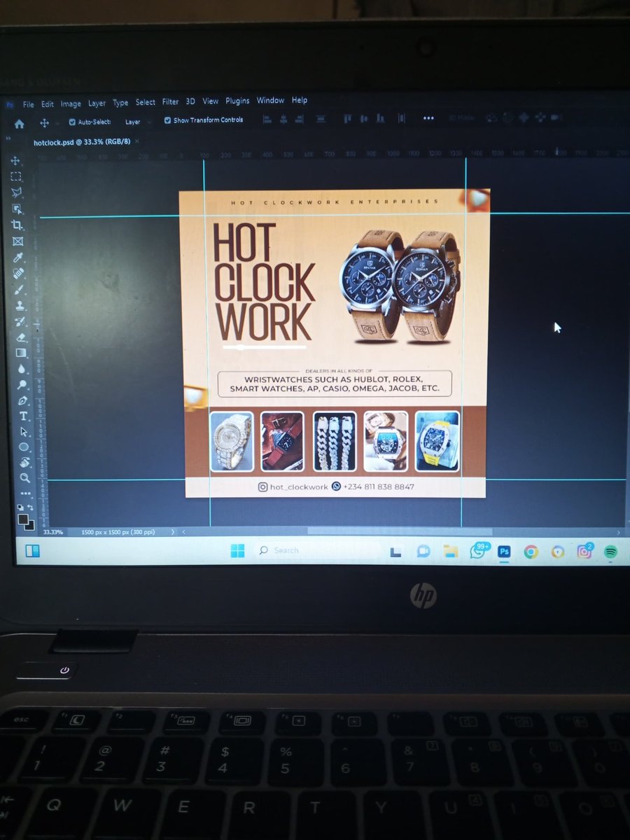Image resolution: width=630 pixels, height=840 pixels.
Task: Click the align right edges icon
Action: coord(300,119)
